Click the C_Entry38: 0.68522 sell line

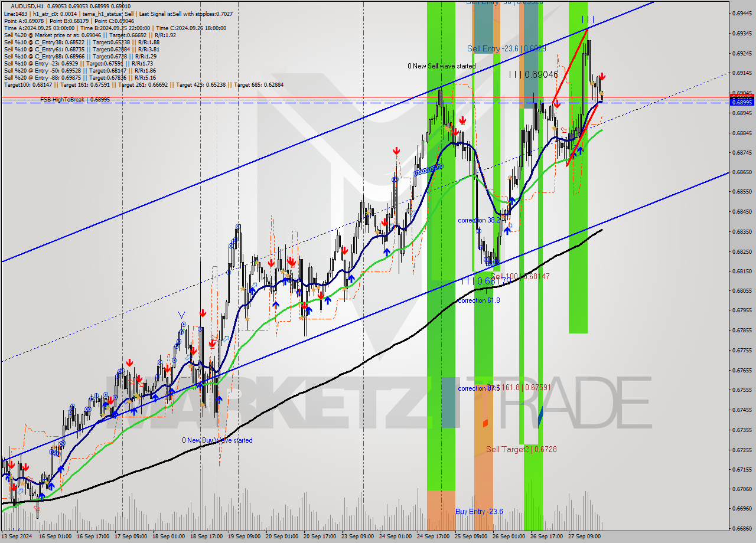click(x=82, y=42)
